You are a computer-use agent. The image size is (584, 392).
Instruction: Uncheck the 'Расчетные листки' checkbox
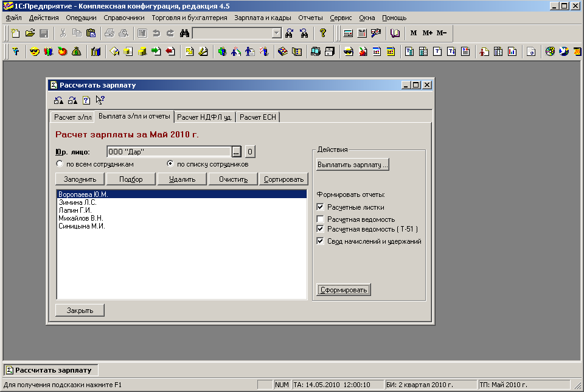pos(321,207)
